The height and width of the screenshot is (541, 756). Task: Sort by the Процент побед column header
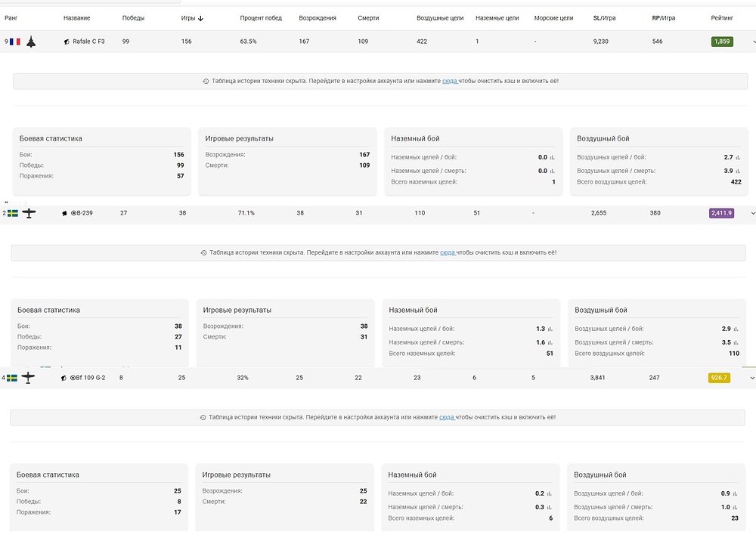tap(261, 18)
